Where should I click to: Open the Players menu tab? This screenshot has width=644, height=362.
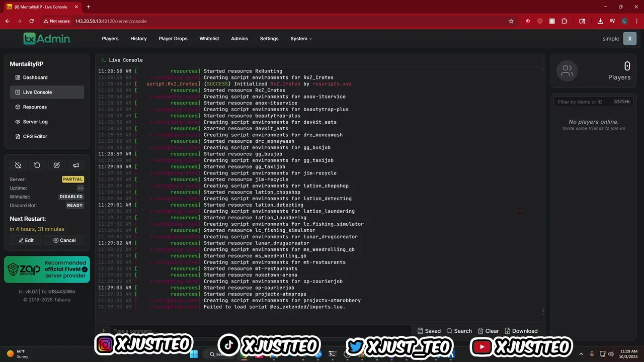pos(110,39)
